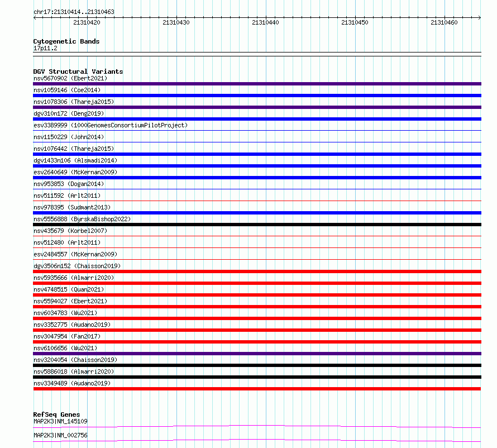Image resolution: width=497 pixels, height=448 pixels.
Task: Click the purple bar under nsv5670902
Action: (x=257, y=84)
